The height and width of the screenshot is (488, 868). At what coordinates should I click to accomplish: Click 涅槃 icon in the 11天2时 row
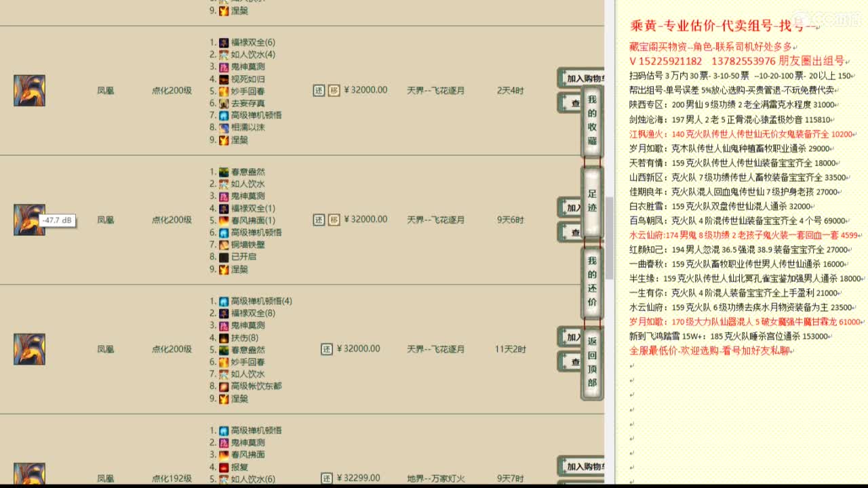click(224, 399)
